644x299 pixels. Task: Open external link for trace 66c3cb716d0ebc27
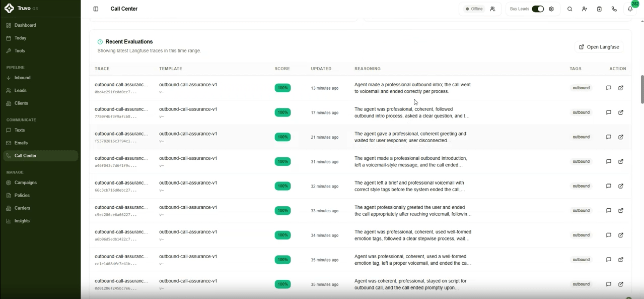click(x=621, y=186)
